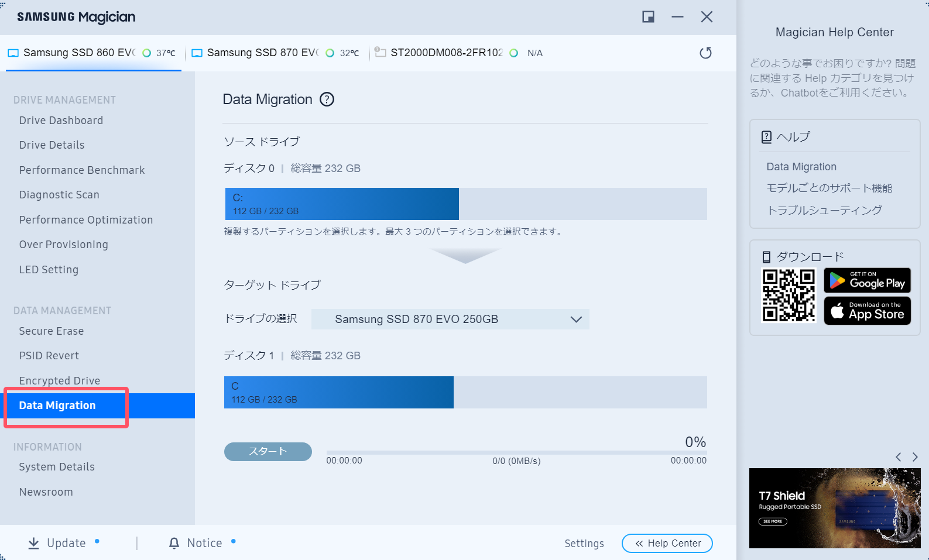Open the target drive selection dropdown
Image resolution: width=929 pixels, height=560 pixels.
tap(450, 319)
